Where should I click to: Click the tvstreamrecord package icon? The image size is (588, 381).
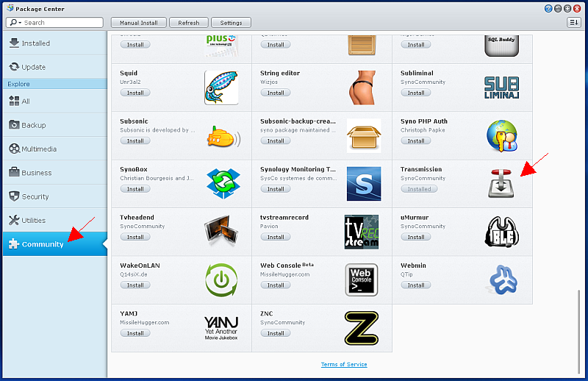tap(362, 232)
